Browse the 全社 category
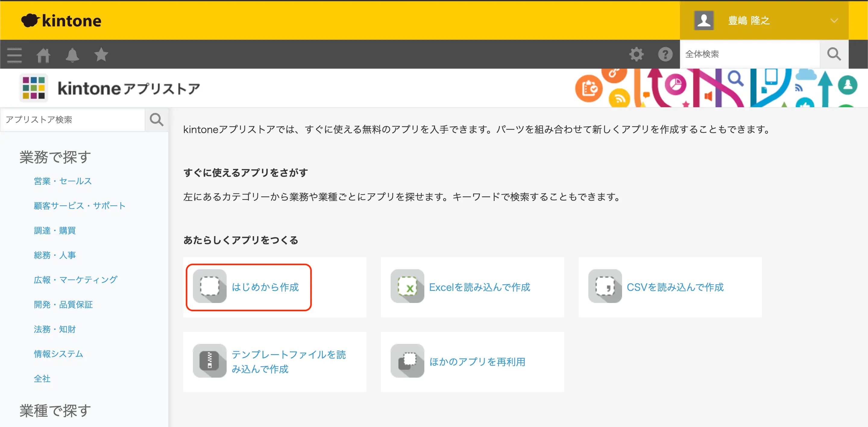 tap(42, 379)
